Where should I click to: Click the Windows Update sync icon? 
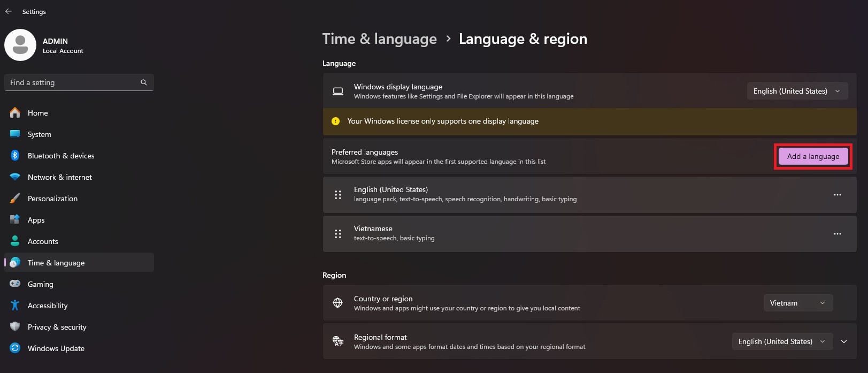(15, 348)
